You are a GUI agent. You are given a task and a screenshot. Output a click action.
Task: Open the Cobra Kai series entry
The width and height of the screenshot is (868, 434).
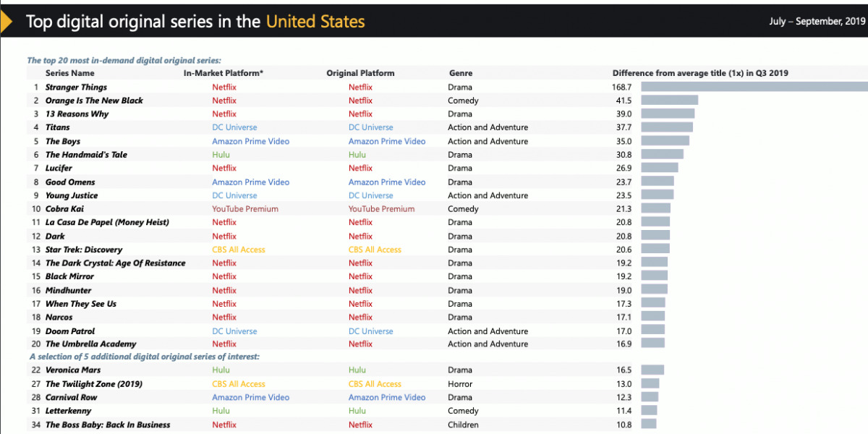64,209
